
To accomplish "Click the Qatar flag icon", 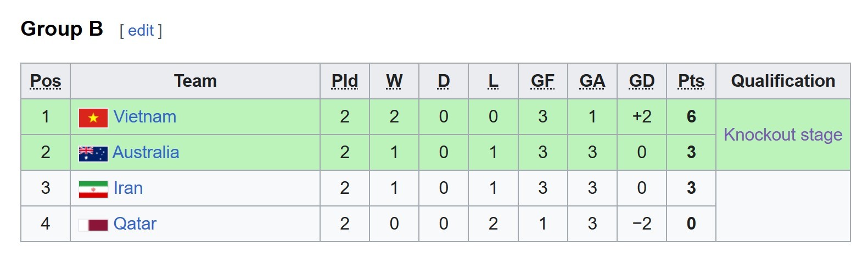I will click(x=93, y=225).
